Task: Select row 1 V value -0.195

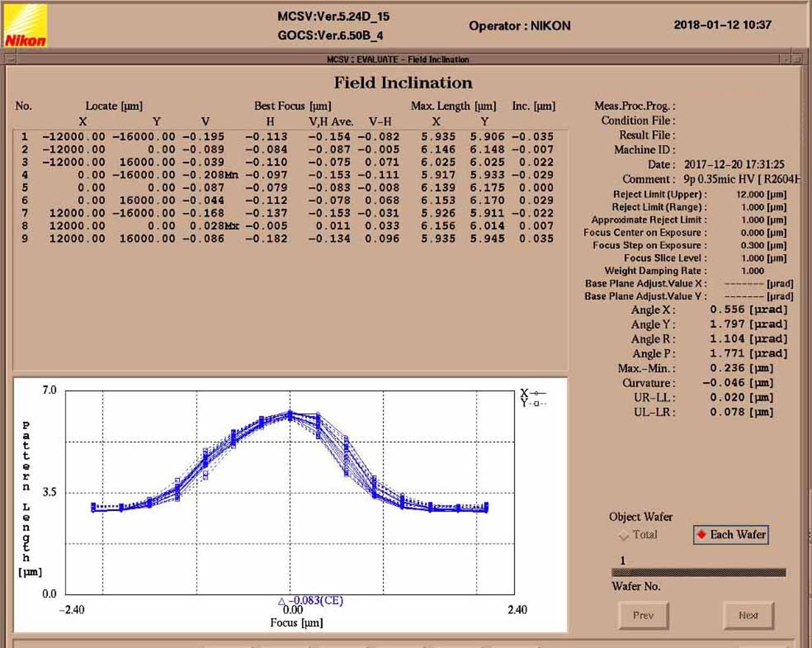Action: click(x=203, y=137)
